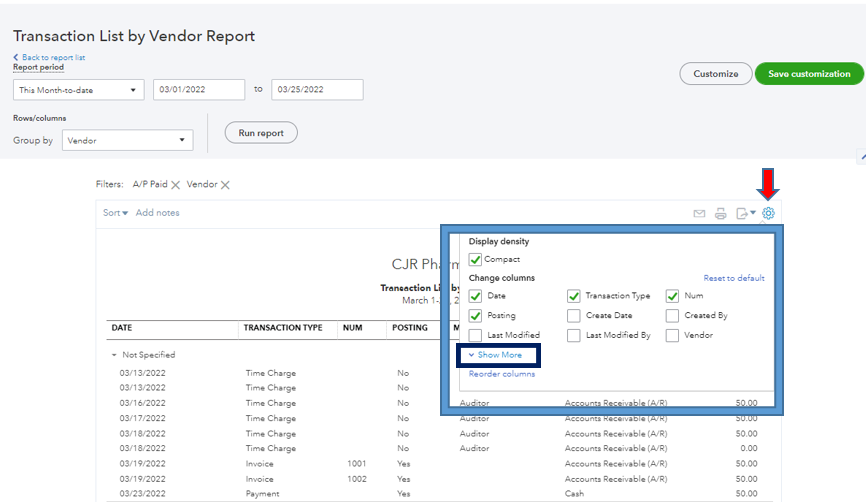
Task: Collapse the Not Specified group
Action: pyautogui.click(x=113, y=355)
